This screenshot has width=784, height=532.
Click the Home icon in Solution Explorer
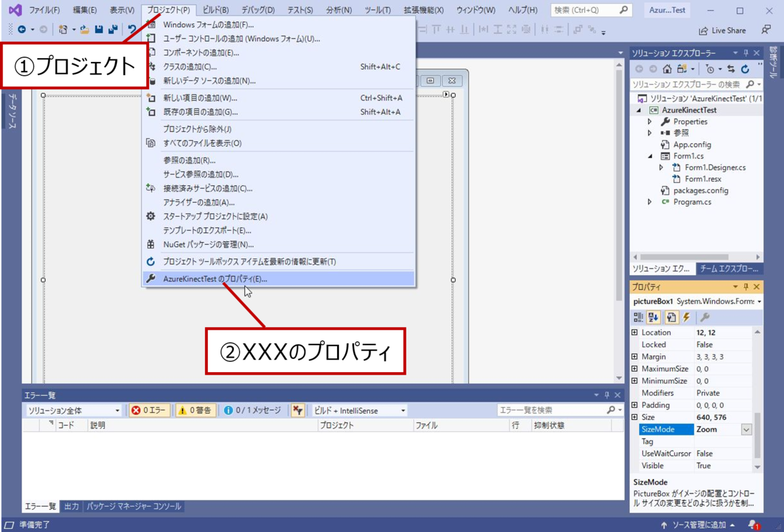(667, 69)
